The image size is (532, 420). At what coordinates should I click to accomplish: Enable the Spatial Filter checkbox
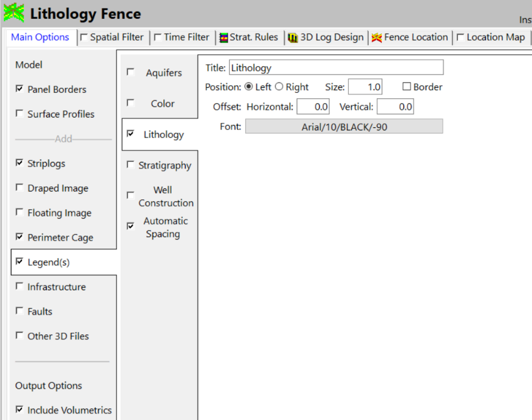tap(84, 38)
